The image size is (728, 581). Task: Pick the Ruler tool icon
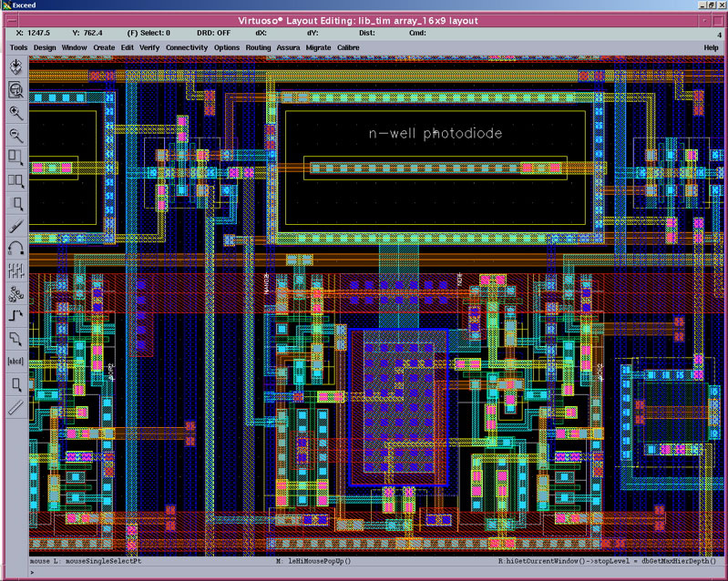15,407
